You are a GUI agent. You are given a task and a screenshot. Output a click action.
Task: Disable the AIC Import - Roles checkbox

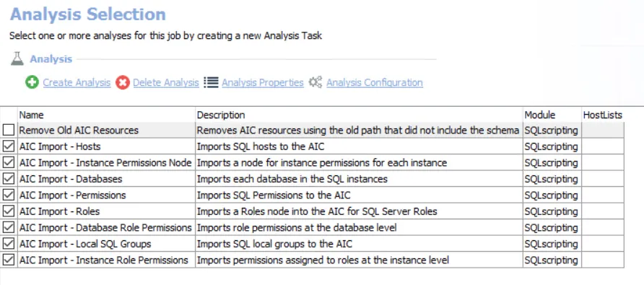point(9,211)
